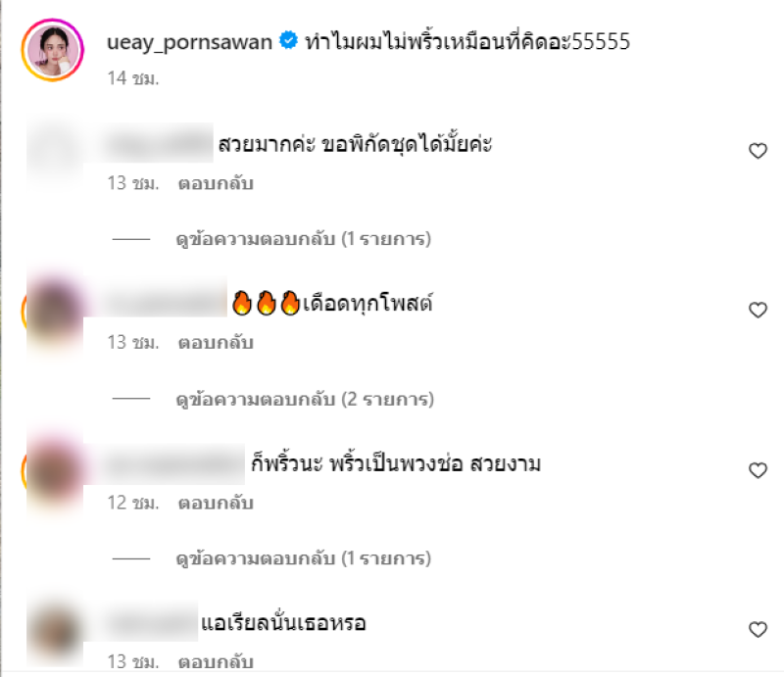Reply to the ก็พริ้วนะ comment
Viewport: 784px width, 677px height.
[216, 503]
